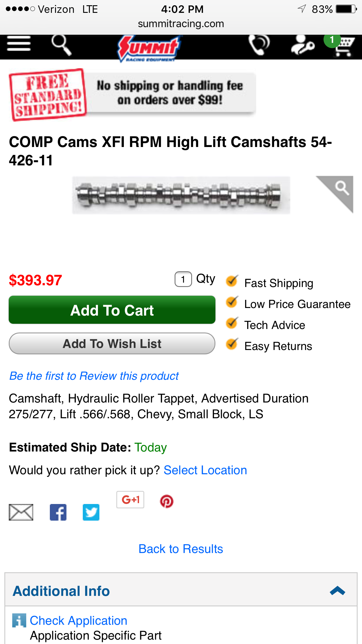The width and height of the screenshot is (362, 644).
Task: Open the hamburger navigation menu
Action: pyautogui.click(x=19, y=44)
